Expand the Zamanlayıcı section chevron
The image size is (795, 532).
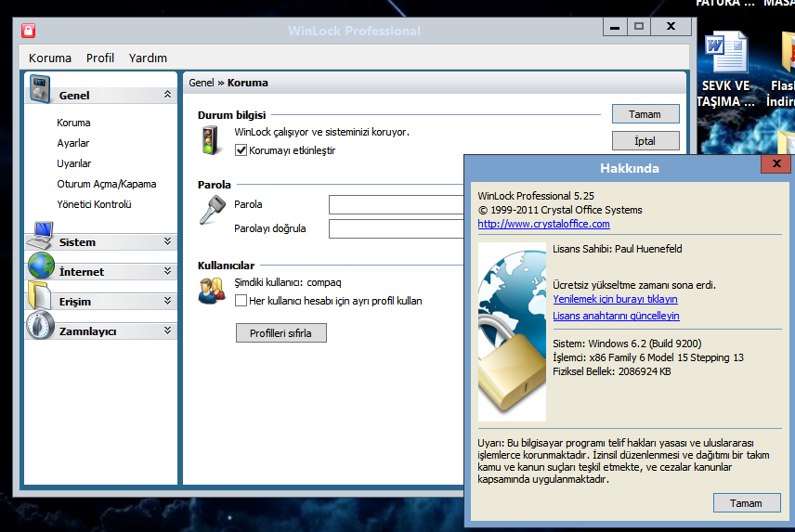pyautogui.click(x=167, y=331)
